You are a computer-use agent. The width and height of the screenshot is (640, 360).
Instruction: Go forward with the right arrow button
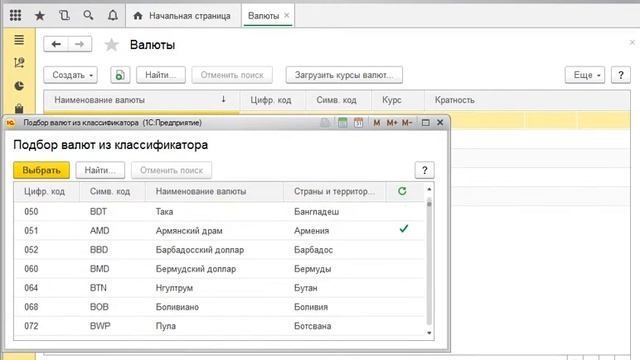click(x=80, y=44)
